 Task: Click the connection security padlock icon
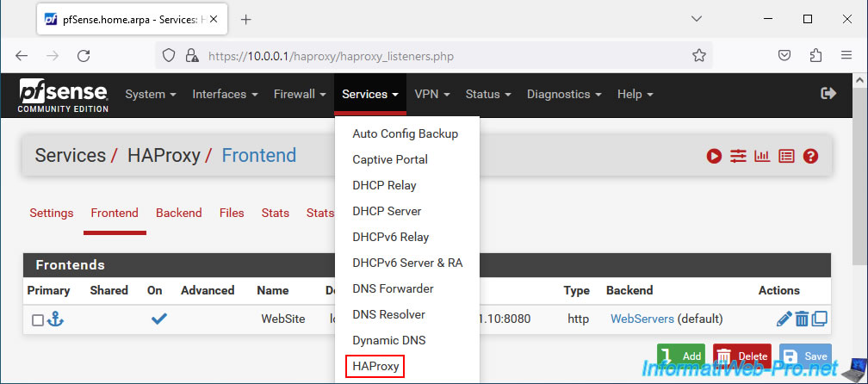tap(192, 55)
